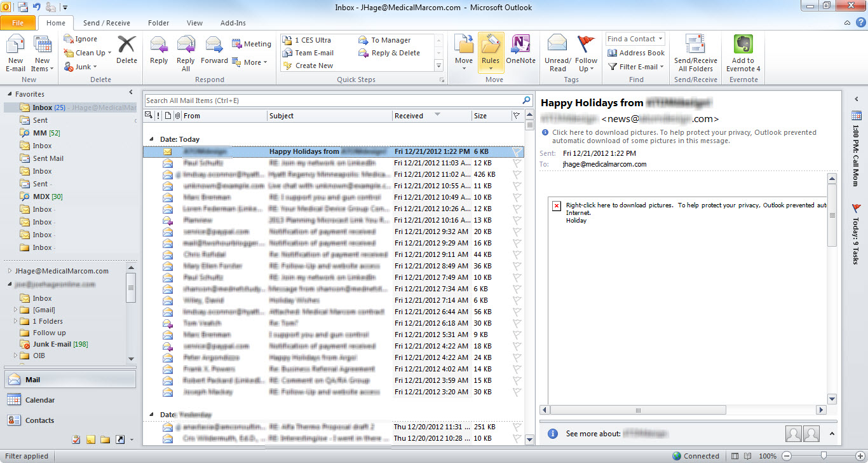Open the Contacts module
Screen dimensions: 868x463
click(69, 420)
